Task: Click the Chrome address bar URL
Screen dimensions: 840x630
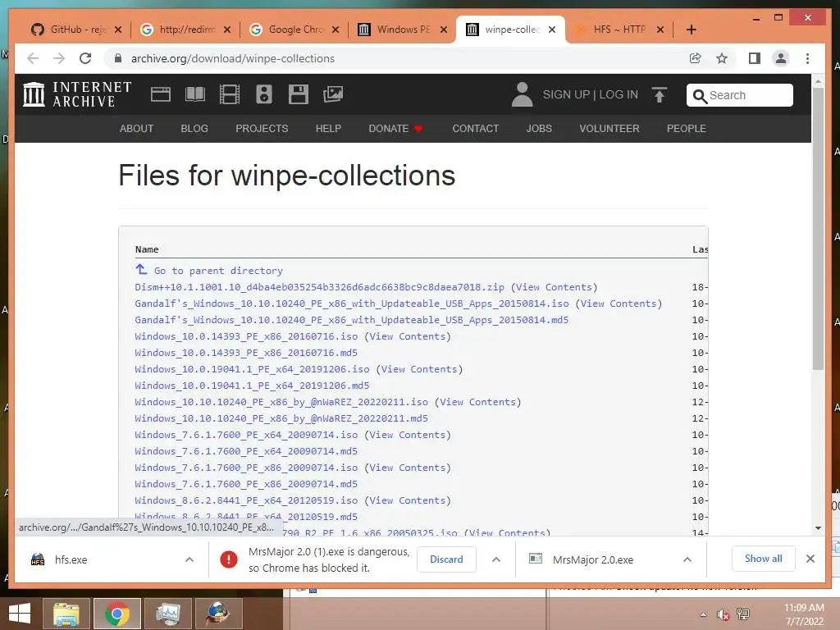Action: click(232, 58)
